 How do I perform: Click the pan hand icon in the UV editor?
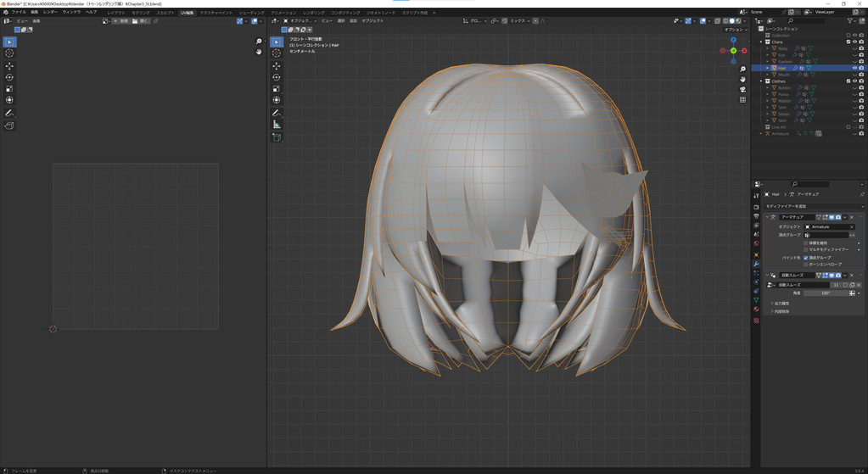click(259, 52)
